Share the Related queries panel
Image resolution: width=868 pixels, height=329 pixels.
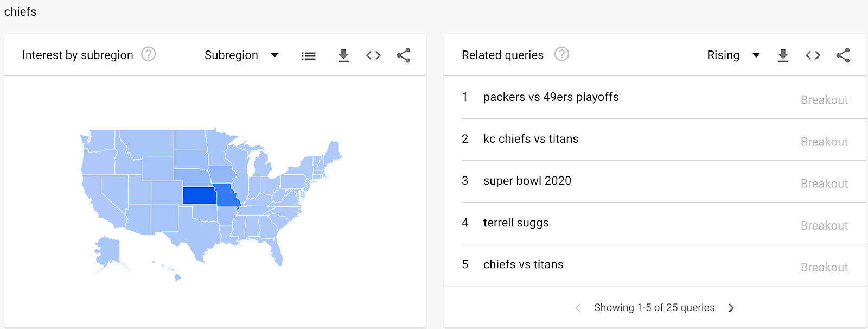843,55
